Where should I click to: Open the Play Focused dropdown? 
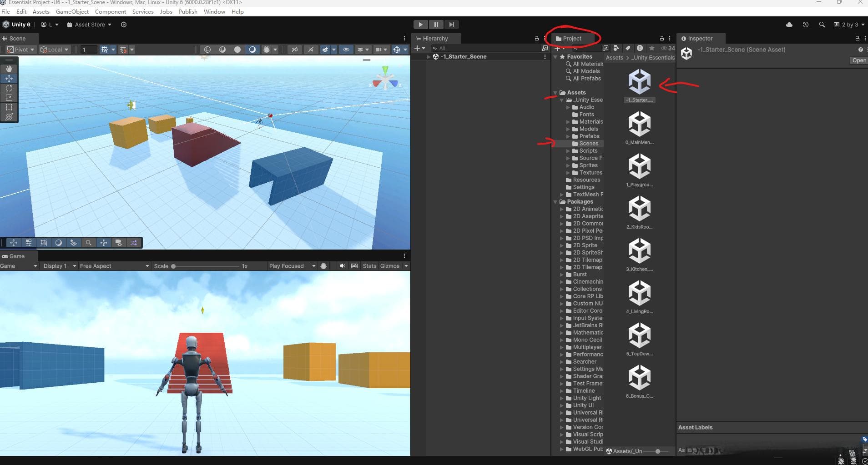pos(292,266)
